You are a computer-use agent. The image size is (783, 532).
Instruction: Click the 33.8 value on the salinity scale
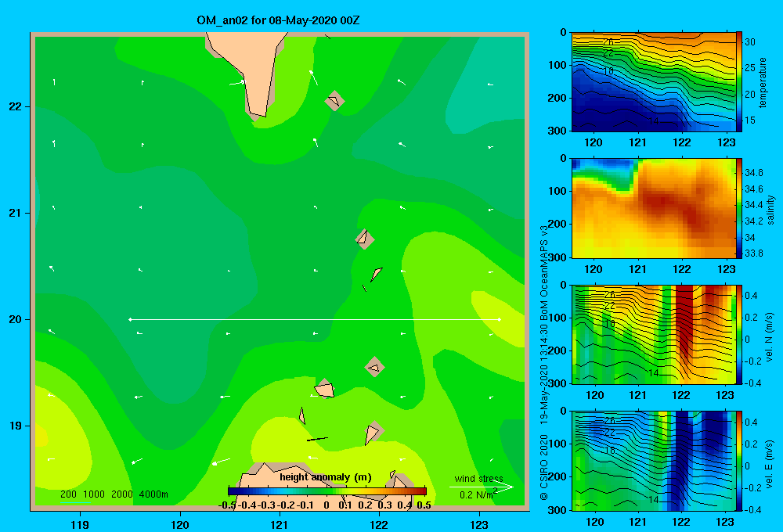pyautogui.click(x=754, y=253)
